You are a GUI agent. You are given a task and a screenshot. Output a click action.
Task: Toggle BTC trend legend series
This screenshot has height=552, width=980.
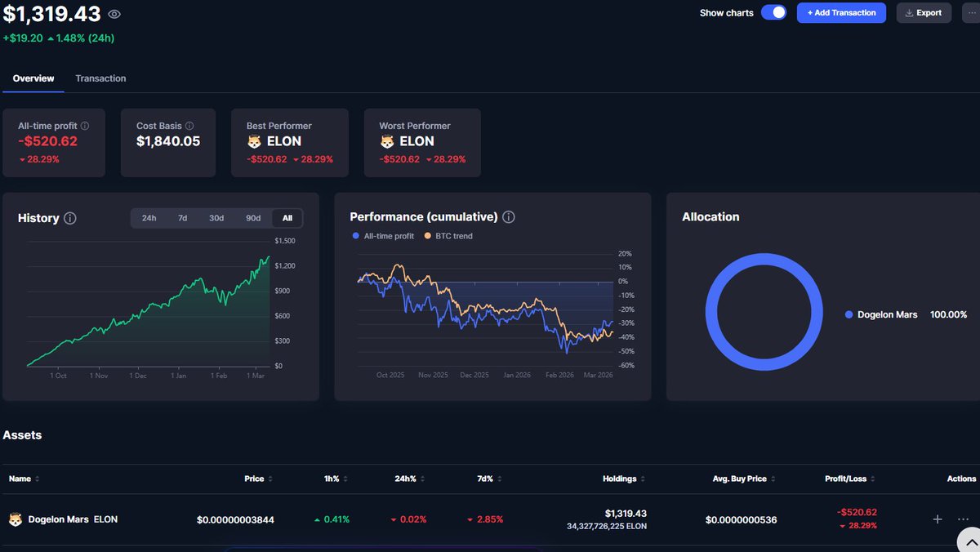pos(448,236)
